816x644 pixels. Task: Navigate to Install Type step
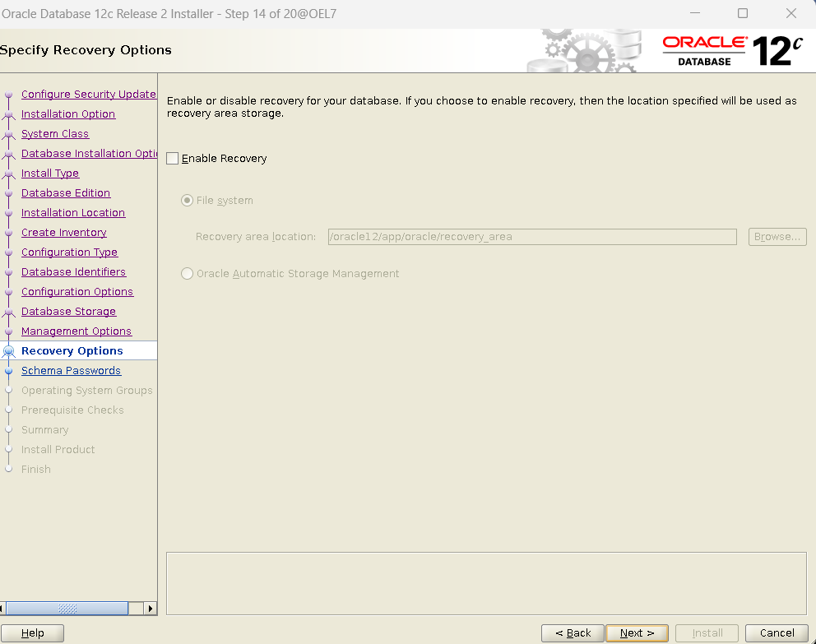(x=50, y=174)
